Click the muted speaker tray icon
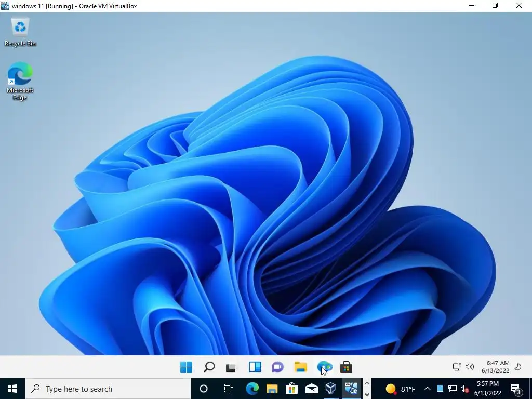 coord(464,389)
